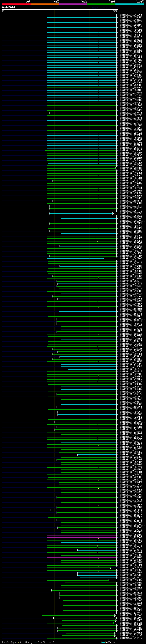Select the UniRef100_C5XRX9 label

click(131, 301)
